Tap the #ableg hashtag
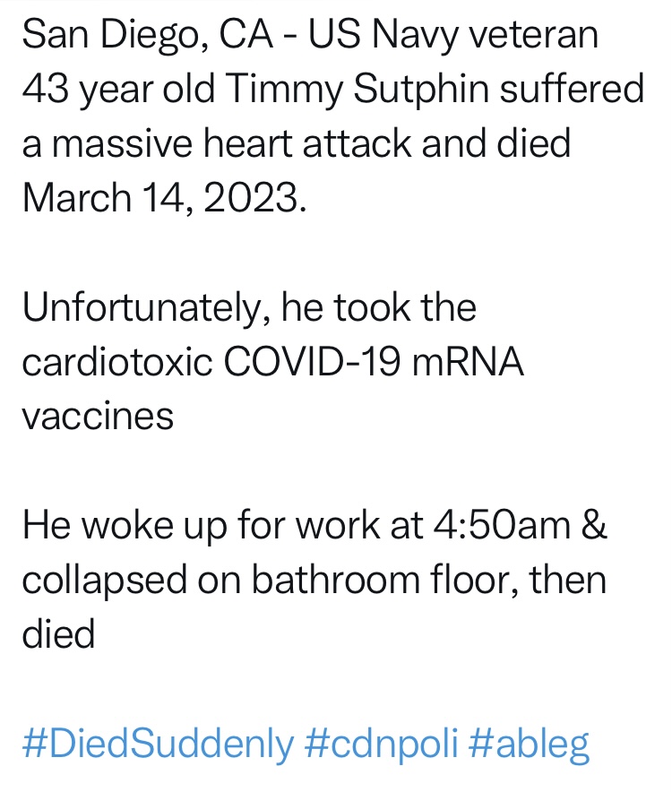The height and width of the screenshot is (792, 672). pyautogui.click(x=530, y=744)
